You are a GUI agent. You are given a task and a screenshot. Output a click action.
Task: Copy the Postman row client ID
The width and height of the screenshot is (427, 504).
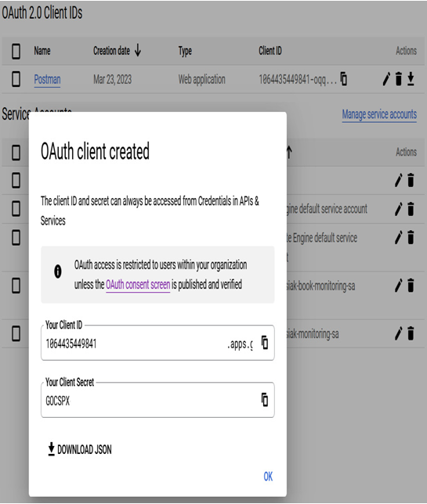point(344,79)
